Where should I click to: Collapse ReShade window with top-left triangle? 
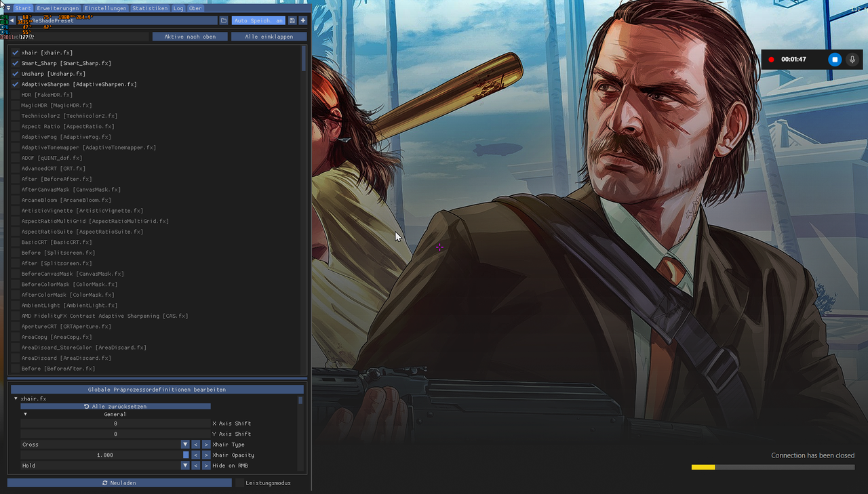(x=8, y=8)
